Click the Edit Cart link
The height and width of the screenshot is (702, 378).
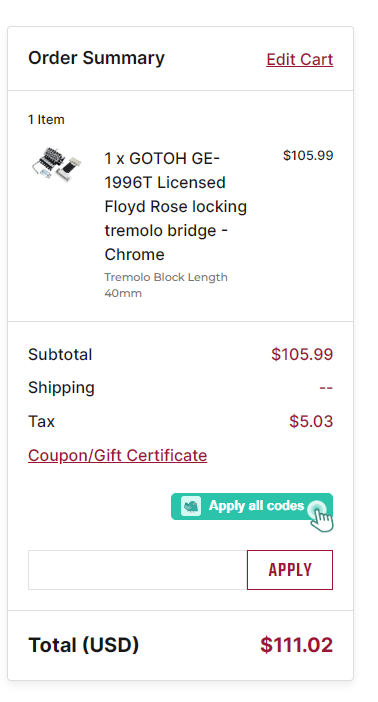[x=300, y=59]
